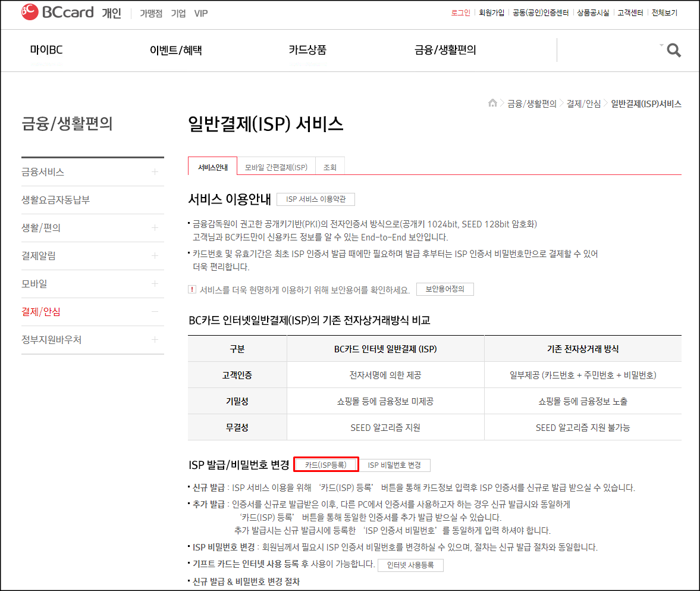Click the 카드(ISP등록) button
700x591 pixels.
[326, 465]
